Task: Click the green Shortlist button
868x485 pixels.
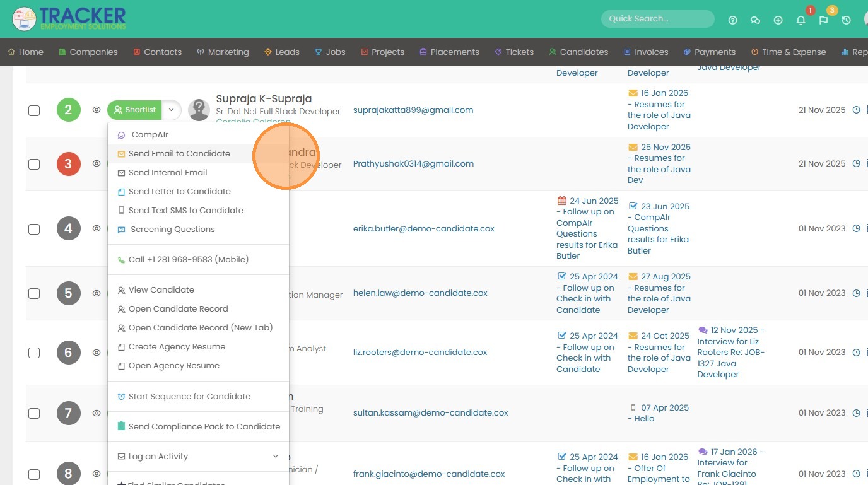Action: (x=135, y=110)
